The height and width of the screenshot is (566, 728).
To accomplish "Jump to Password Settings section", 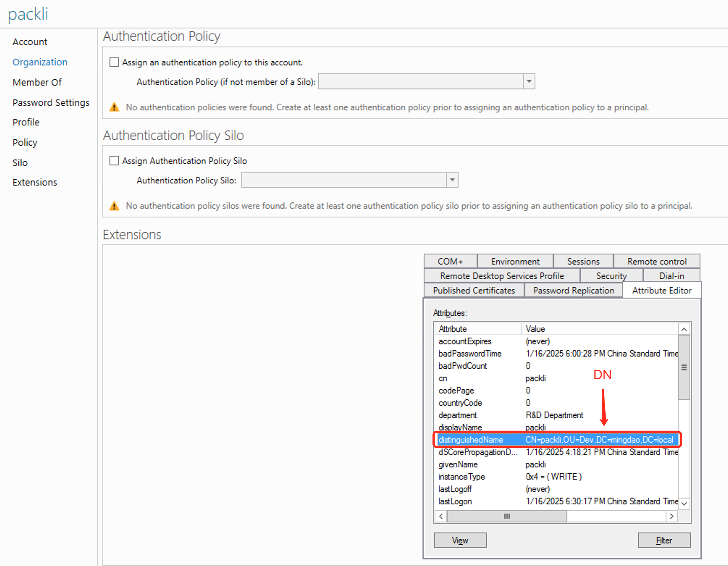I will 51,103.
